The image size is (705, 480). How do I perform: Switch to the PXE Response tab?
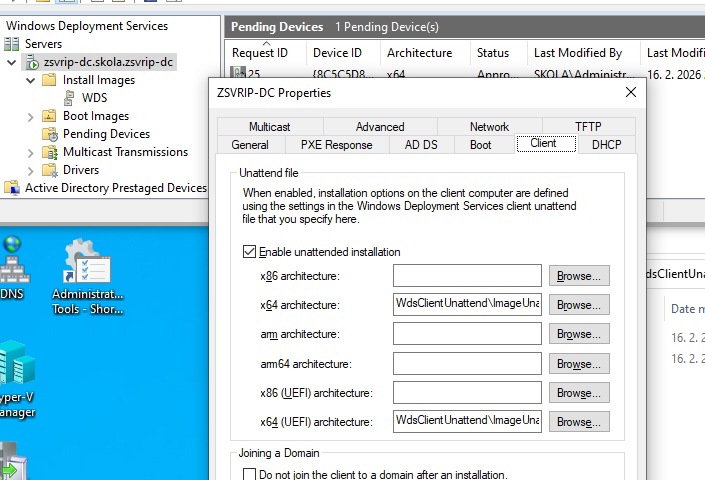pyautogui.click(x=336, y=145)
